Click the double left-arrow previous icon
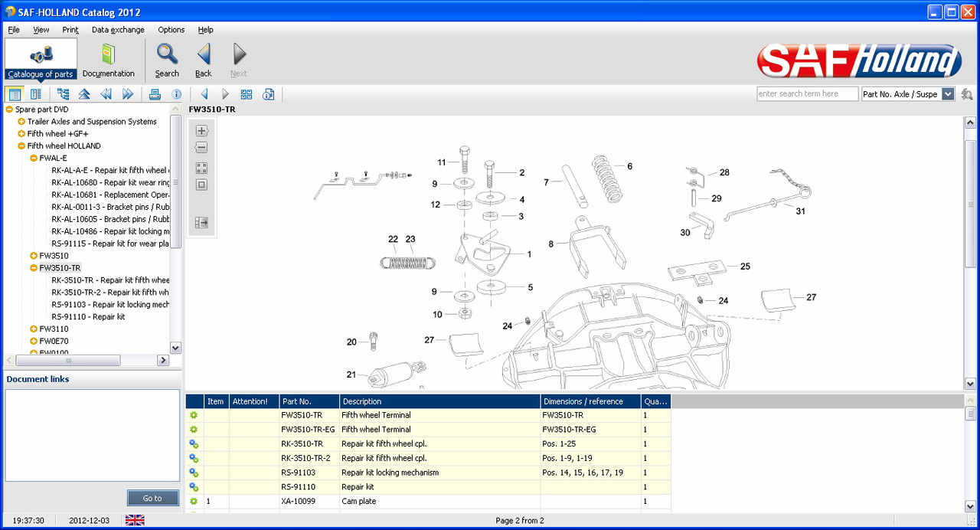This screenshot has width=980, height=530. point(106,94)
